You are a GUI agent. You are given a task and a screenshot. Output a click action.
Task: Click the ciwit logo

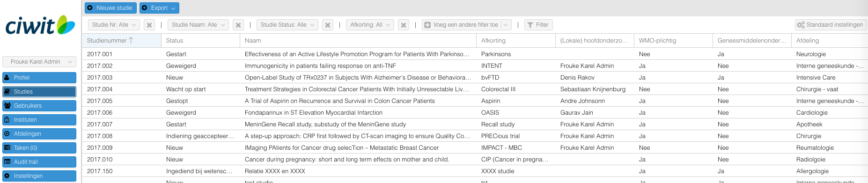point(40,26)
